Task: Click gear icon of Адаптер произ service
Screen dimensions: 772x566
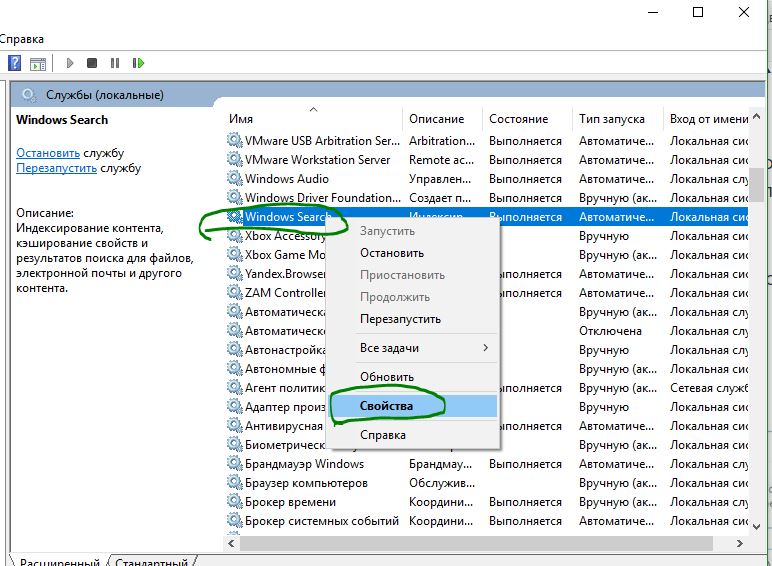Action: pos(234,407)
